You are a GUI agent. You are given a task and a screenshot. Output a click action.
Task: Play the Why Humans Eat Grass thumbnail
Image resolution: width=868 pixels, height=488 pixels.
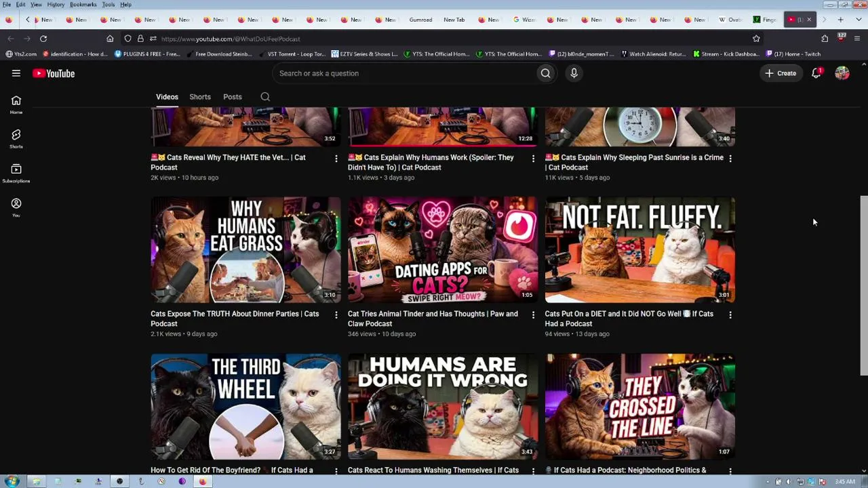(x=245, y=250)
